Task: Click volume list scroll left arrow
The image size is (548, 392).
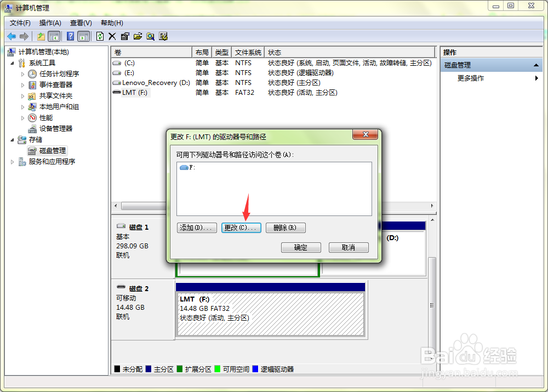Action: point(116,206)
